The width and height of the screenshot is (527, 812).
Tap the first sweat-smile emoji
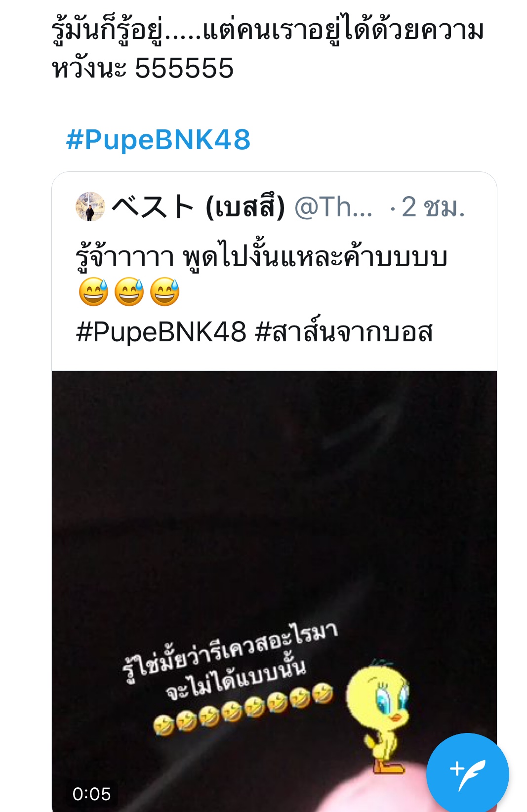(x=93, y=292)
